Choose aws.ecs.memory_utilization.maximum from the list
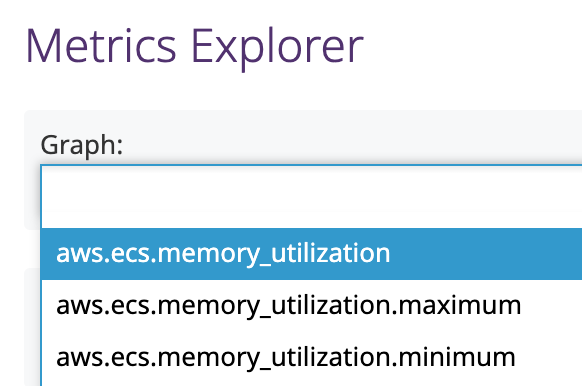The height and width of the screenshot is (386, 582). tap(312, 305)
